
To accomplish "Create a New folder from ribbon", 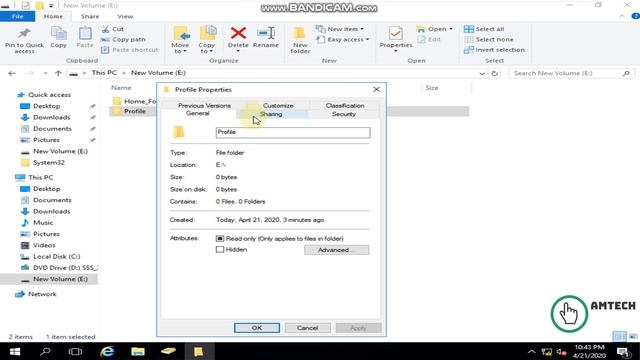I will [x=300, y=40].
